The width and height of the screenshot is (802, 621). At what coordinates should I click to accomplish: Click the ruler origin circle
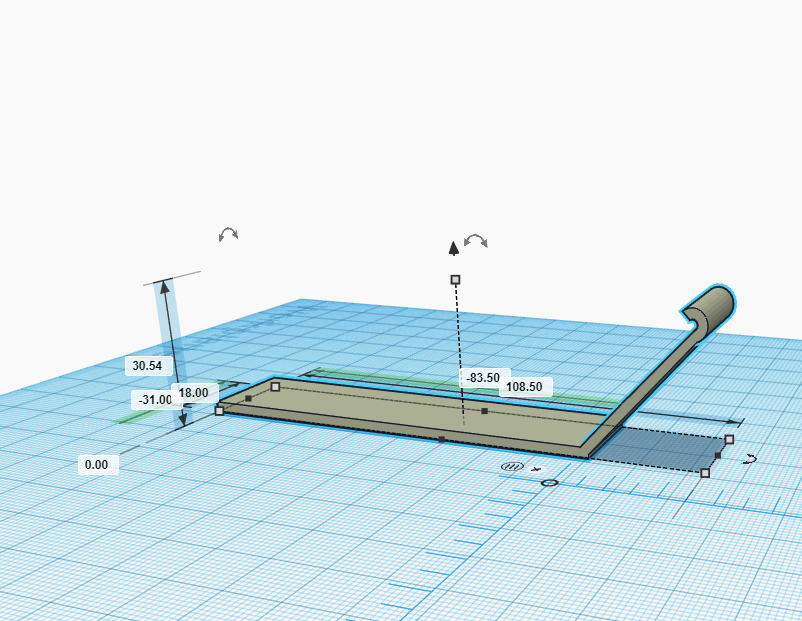click(x=549, y=483)
